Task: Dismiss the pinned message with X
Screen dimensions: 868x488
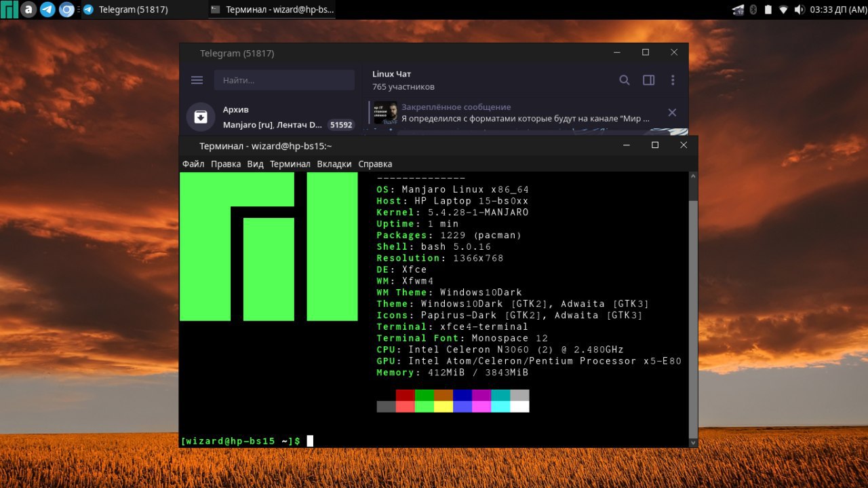Action: (672, 113)
